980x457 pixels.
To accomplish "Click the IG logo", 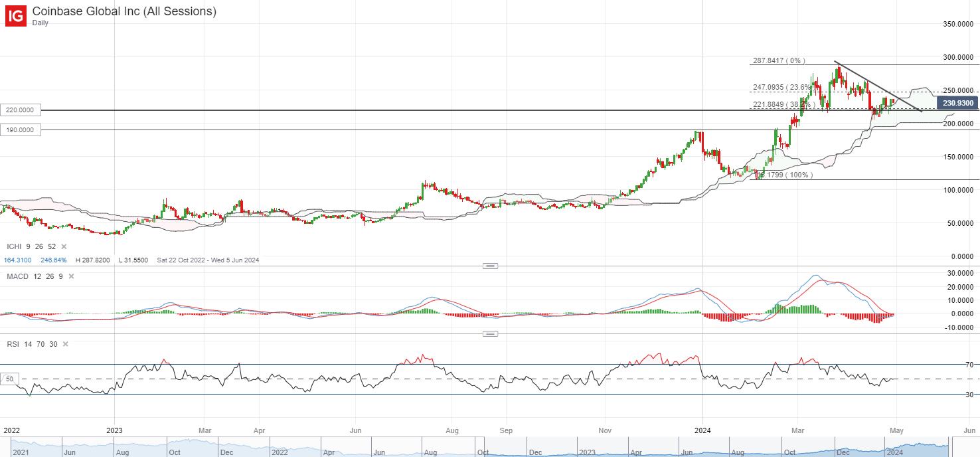I will (x=15, y=15).
